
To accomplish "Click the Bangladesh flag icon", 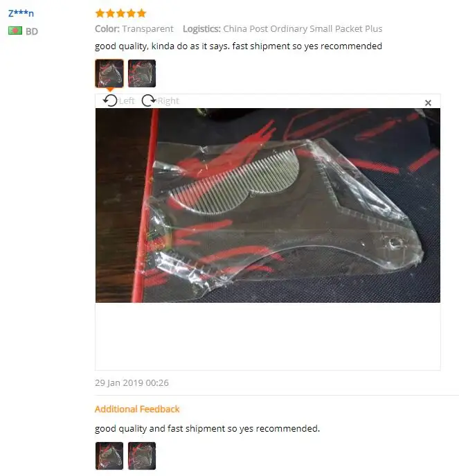I will 15,30.
